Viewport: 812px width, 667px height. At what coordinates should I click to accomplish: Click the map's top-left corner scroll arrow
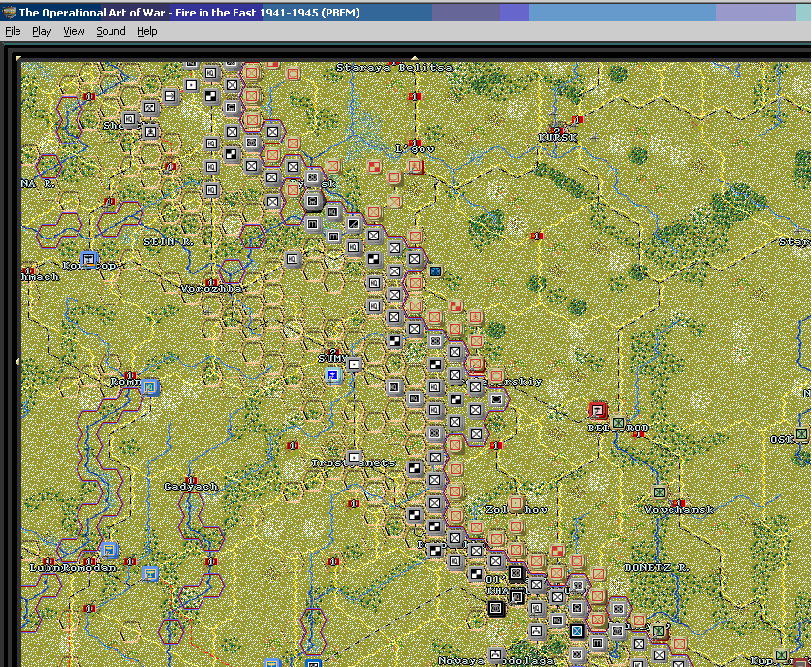pos(18,58)
